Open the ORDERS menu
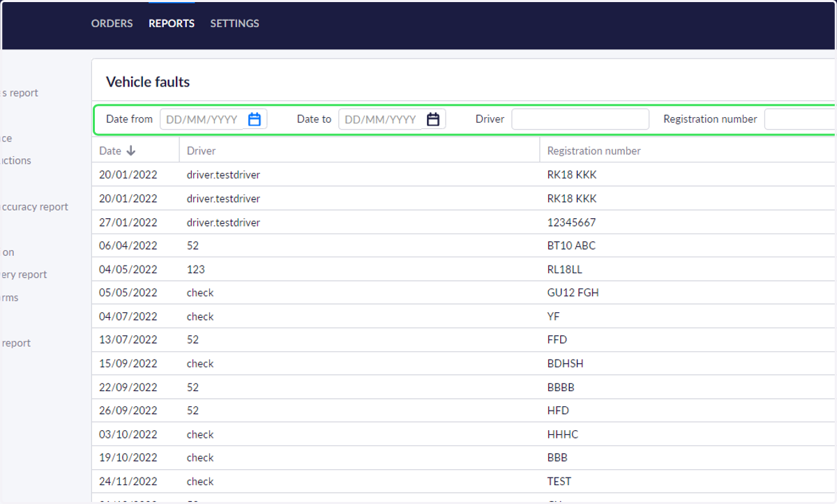The height and width of the screenshot is (504, 837). (112, 23)
